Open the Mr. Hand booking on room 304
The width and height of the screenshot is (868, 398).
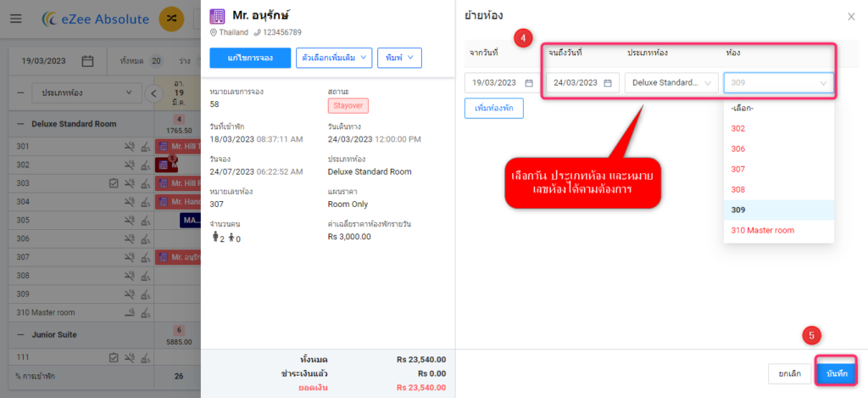click(x=178, y=202)
